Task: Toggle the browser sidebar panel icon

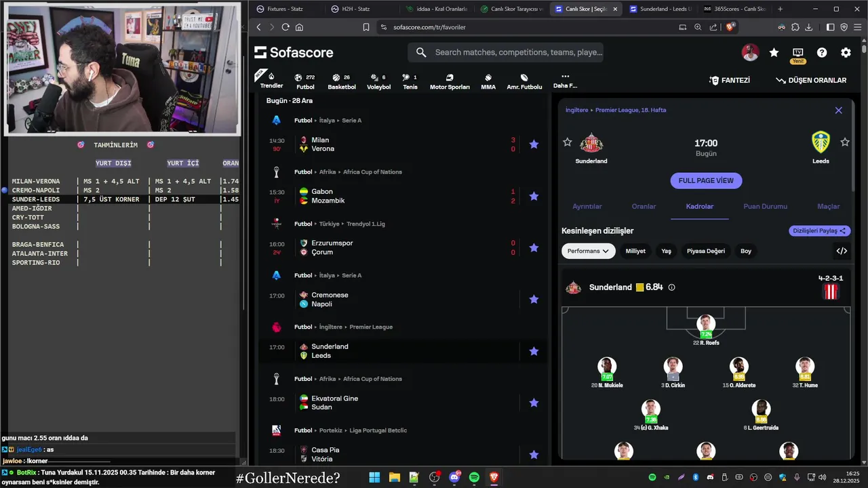Action: click(x=830, y=27)
